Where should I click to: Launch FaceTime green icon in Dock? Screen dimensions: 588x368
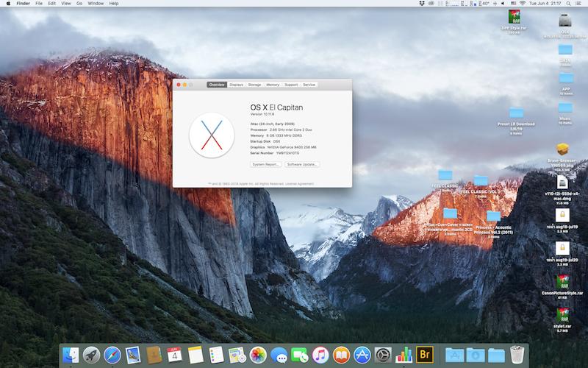(x=300, y=355)
